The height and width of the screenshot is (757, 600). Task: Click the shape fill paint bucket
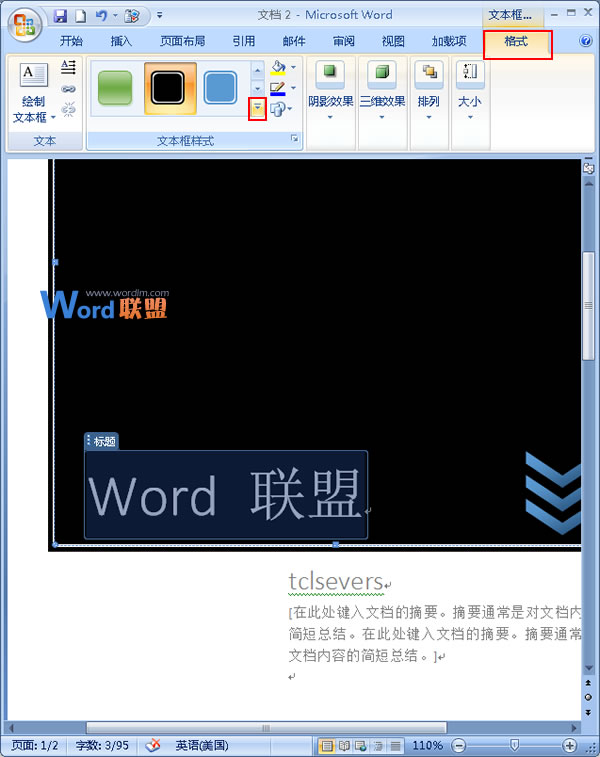tap(278, 68)
